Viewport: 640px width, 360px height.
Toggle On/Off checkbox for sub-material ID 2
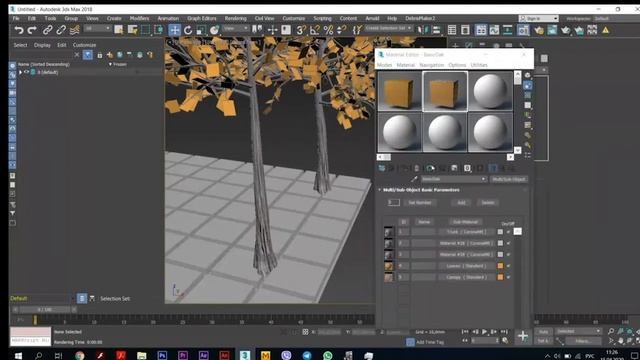[508, 243]
